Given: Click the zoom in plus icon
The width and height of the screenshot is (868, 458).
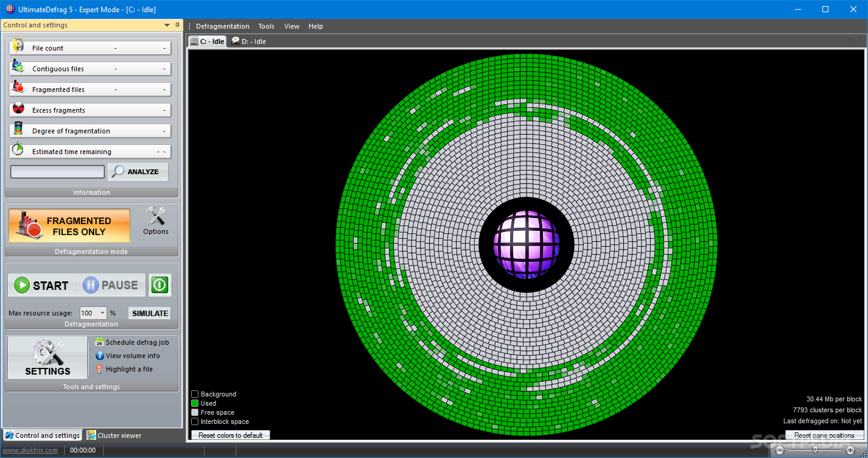Looking at the screenshot, I should [x=851, y=451].
